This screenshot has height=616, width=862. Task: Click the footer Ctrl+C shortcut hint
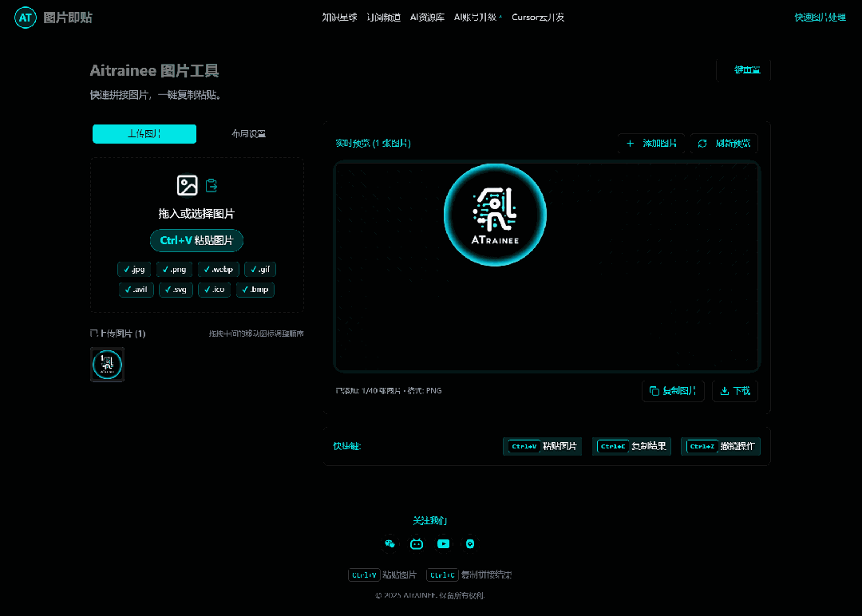pos(469,575)
